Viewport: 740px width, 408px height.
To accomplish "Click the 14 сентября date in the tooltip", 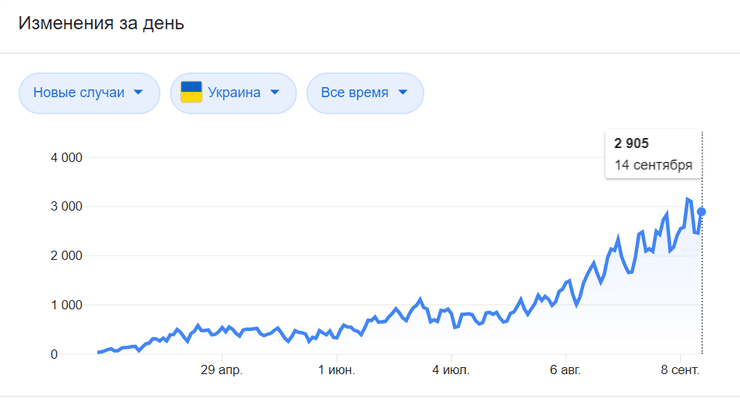I will click(x=653, y=165).
